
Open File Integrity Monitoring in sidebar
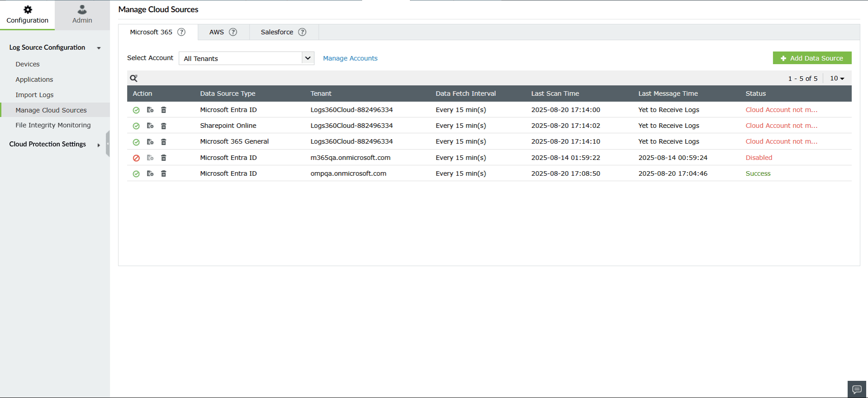(53, 125)
